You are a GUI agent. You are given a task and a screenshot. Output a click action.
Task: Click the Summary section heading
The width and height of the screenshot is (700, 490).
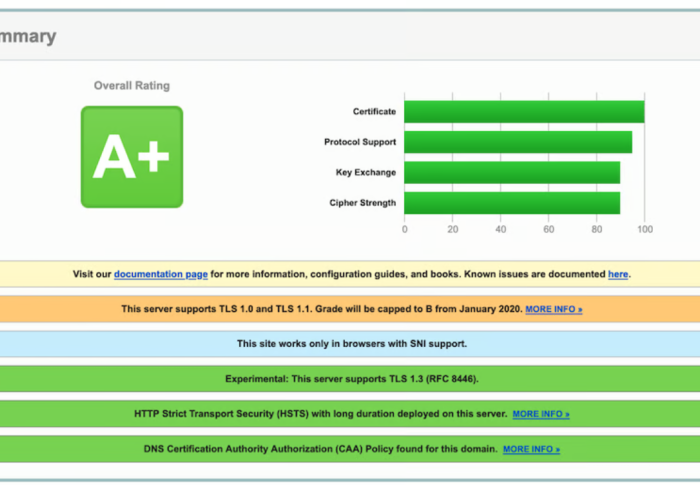[x=28, y=37]
